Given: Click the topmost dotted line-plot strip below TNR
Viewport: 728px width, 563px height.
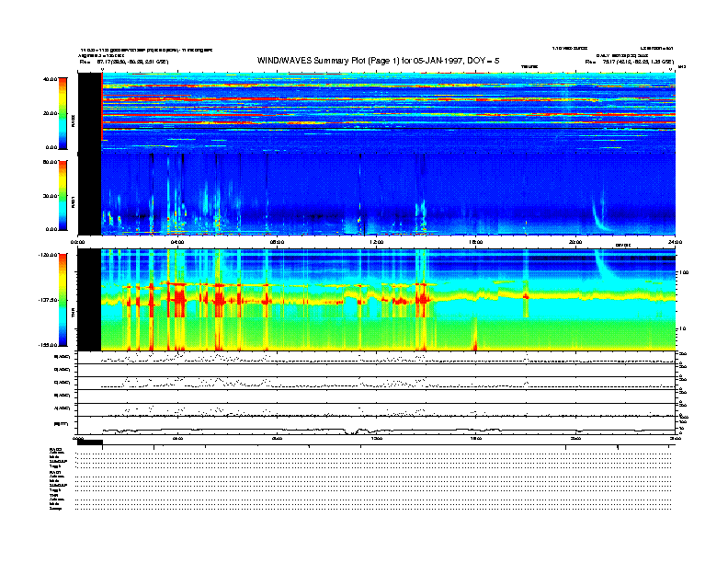Looking at the screenshot, I should pyautogui.click(x=377, y=357).
